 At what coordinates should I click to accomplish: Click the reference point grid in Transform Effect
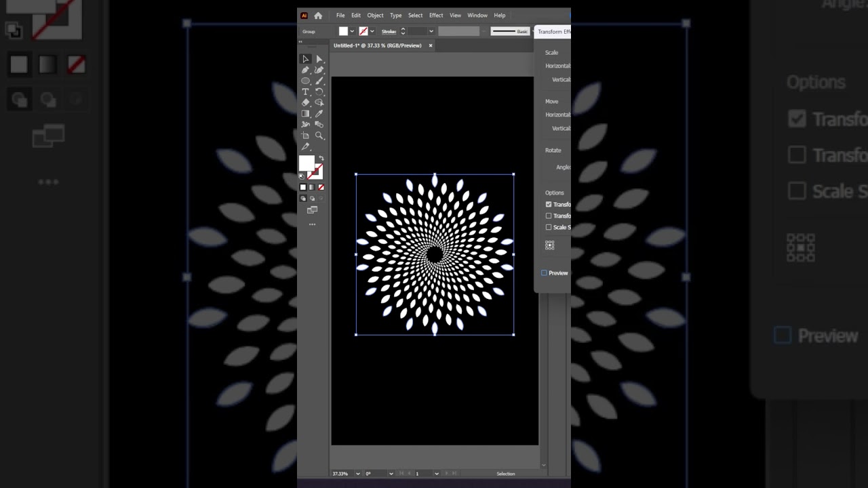pos(550,245)
